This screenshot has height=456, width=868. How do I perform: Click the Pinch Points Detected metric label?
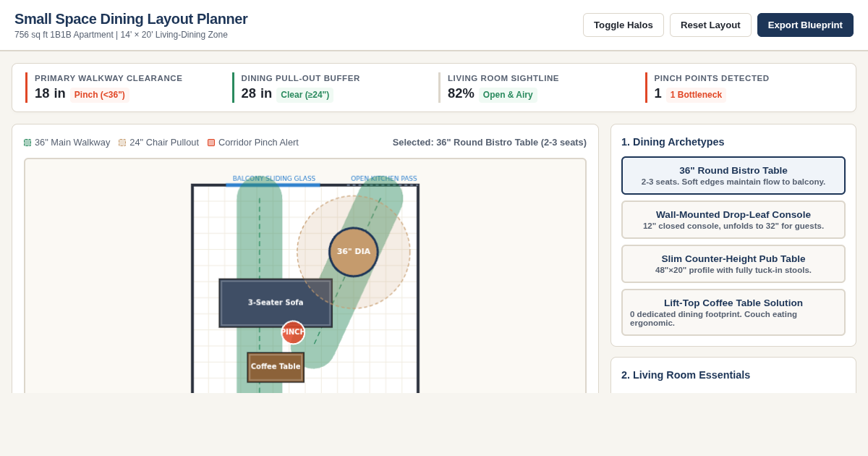click(712, 78)
